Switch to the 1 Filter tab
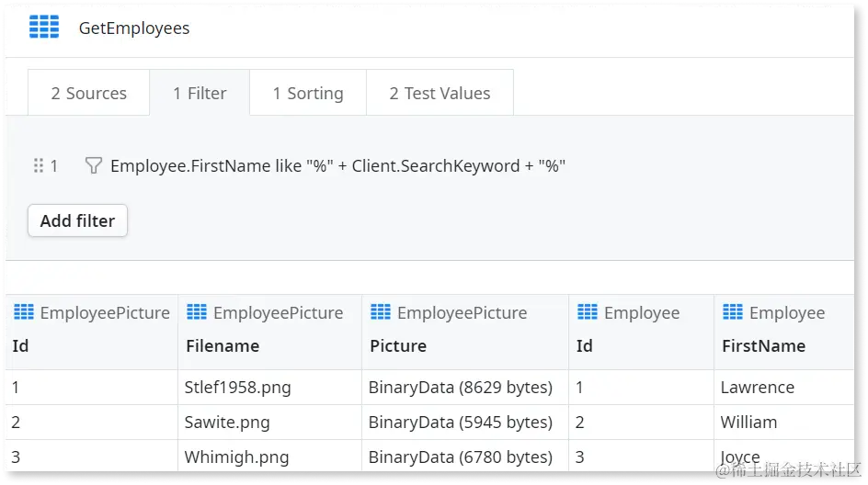 point(200,93)
